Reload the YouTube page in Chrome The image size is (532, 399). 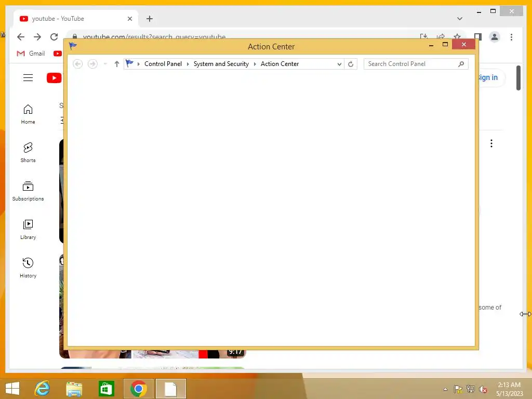(x=54, y=37)
